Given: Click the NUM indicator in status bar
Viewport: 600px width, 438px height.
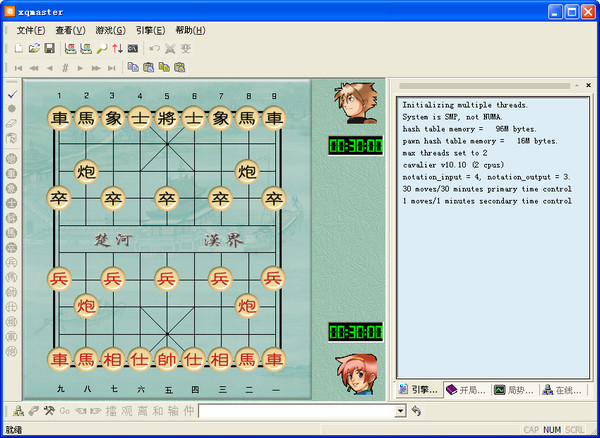Looking at the screenshot, I should (552, 430).
